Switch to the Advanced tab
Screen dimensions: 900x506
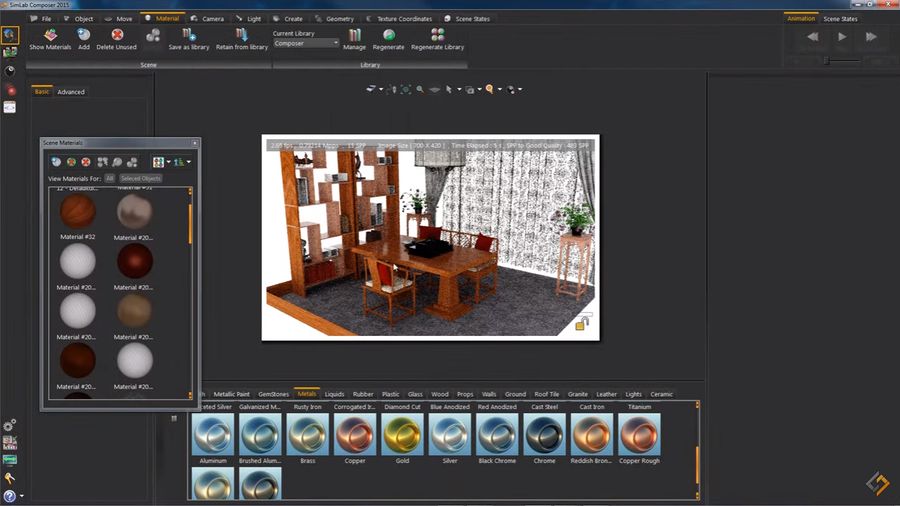[x=71, y=92]
